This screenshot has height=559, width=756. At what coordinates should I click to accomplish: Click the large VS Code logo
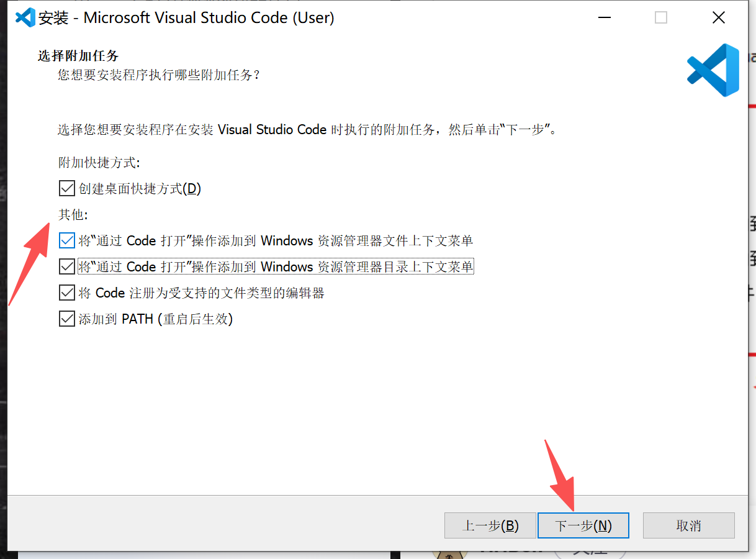pyautogui.click(x=713, y=70)
